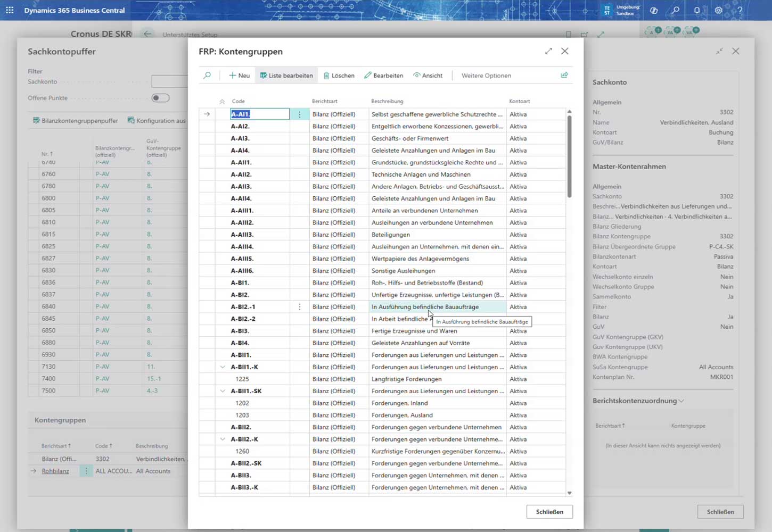Open Weitere Optionen menu
772x532 pixels.
486,76
